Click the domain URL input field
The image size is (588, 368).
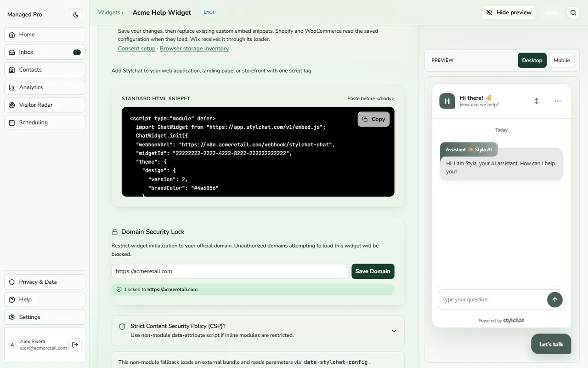(230, 271)
